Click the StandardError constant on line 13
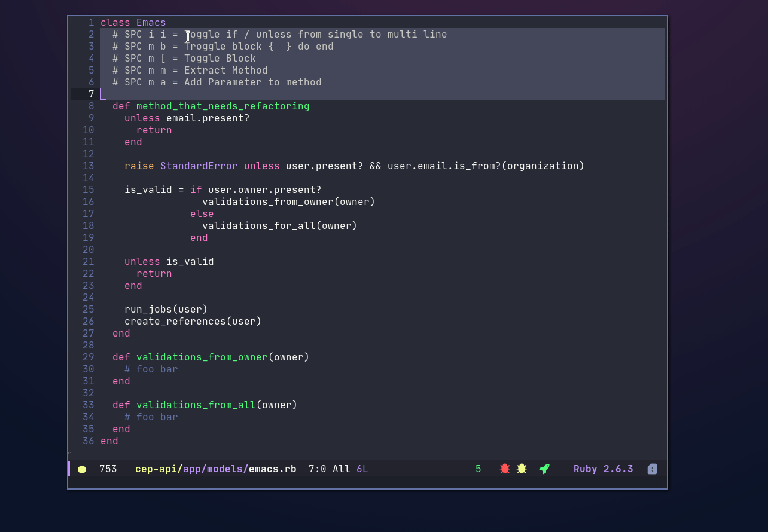 pyautogui.click(x=199, y=166)
